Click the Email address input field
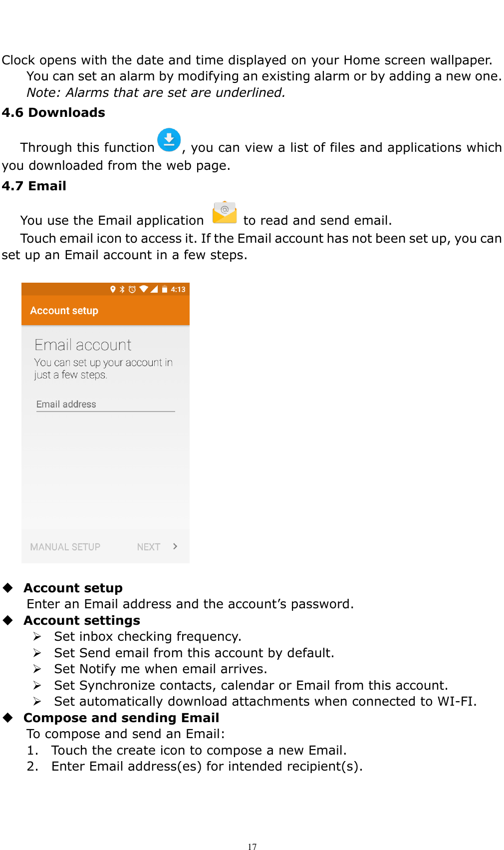 tap(105, 405)
